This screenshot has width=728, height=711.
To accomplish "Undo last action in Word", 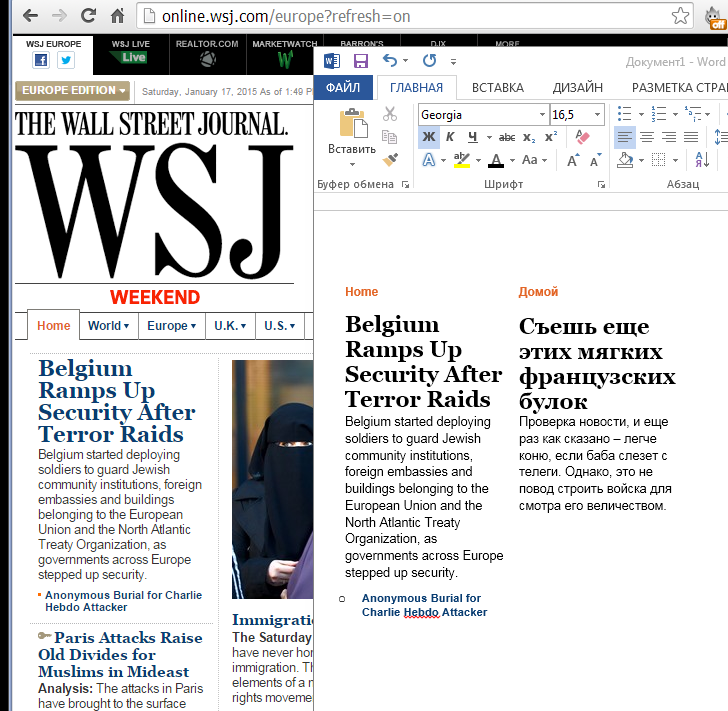I will (390, 60).
